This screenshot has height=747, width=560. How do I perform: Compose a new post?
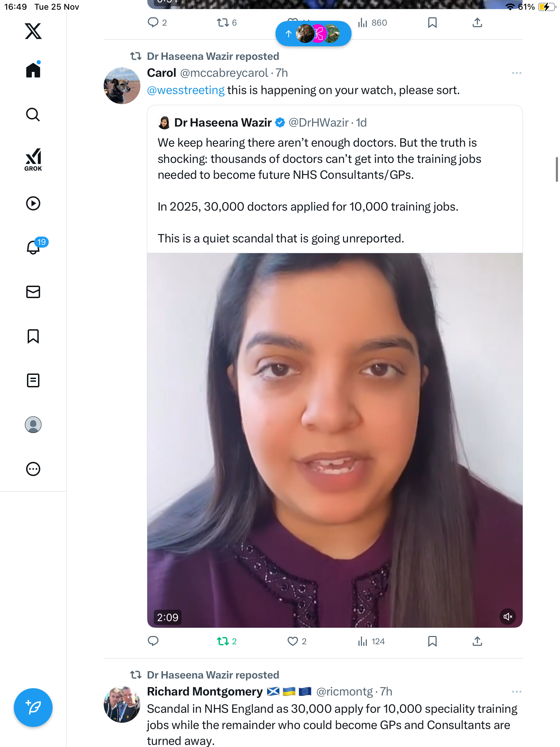click(33, 708)
